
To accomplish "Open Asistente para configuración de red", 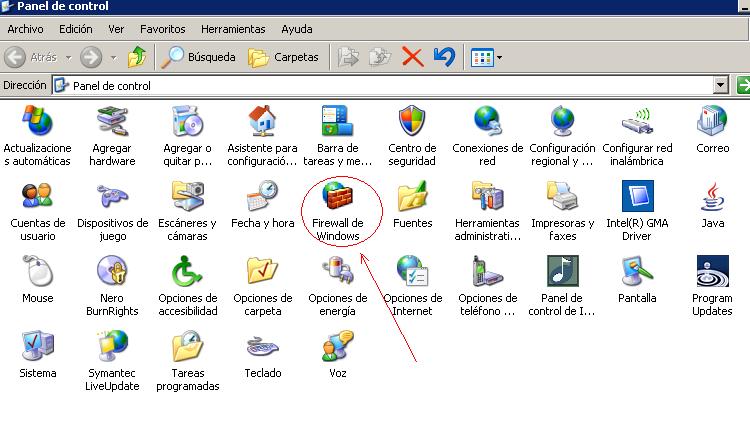I will coord(262,121).
